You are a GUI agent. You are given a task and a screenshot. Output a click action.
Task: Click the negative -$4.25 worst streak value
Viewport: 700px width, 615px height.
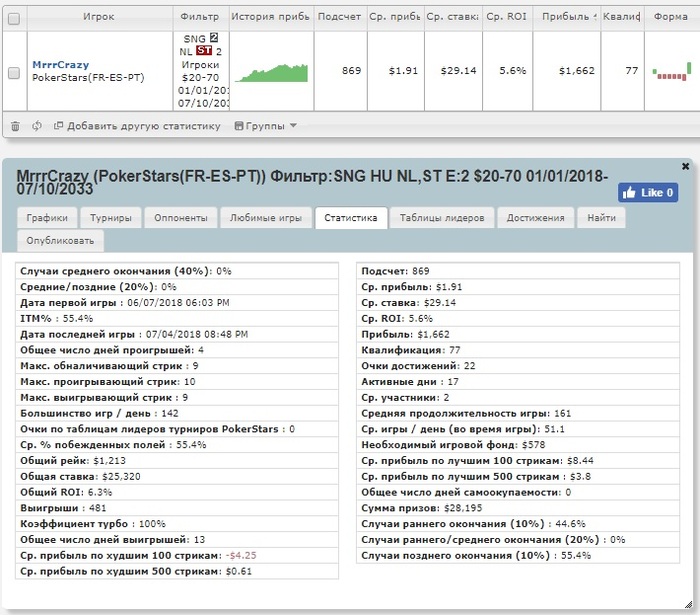[x=241, y=556]
